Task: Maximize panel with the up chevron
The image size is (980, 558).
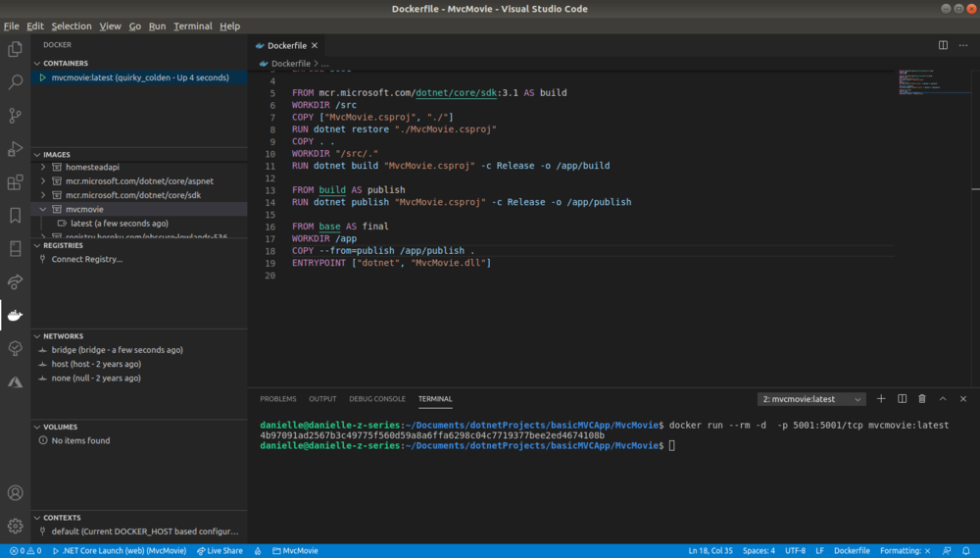Action: pos(943,398)
